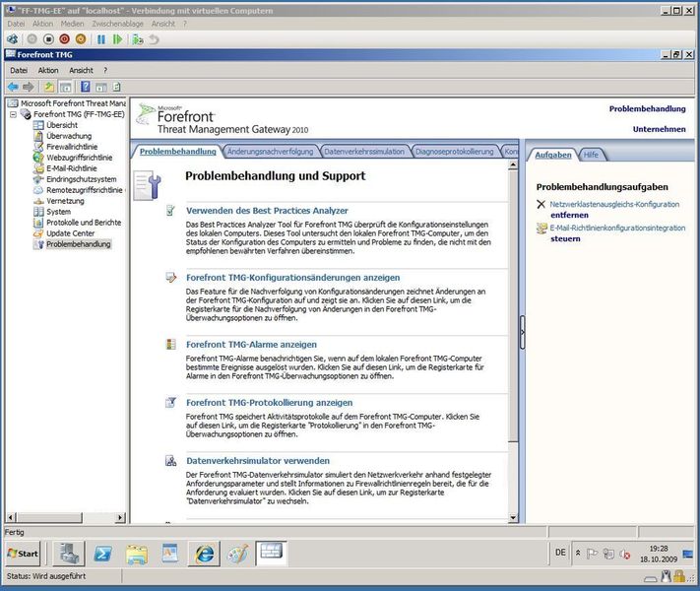Open Internet Explorer from the taskbar
The height and width of the screenshot is (591, 700).
pyautogui.click(x=205, y=554)
